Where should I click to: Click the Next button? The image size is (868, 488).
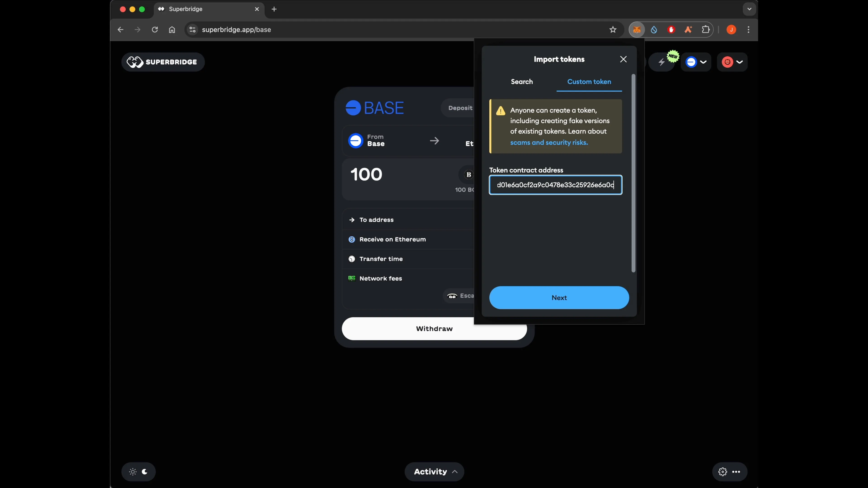coord(559,298)
